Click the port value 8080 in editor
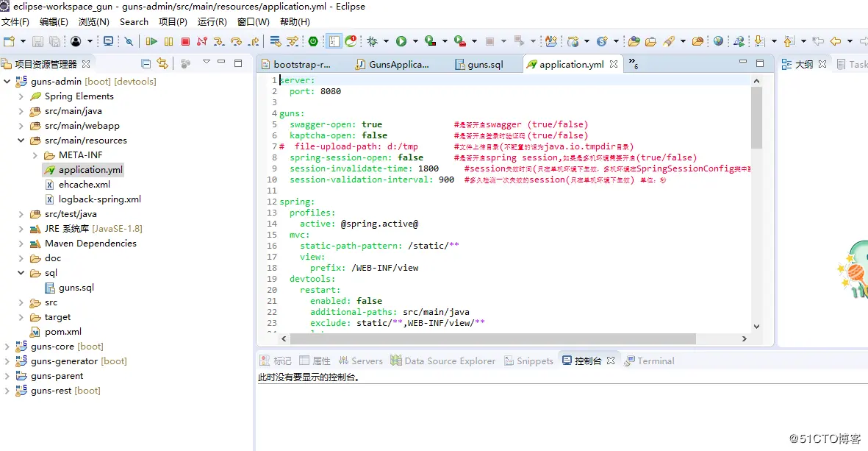This screenshot has width=868, height=451. click(331, 91)
